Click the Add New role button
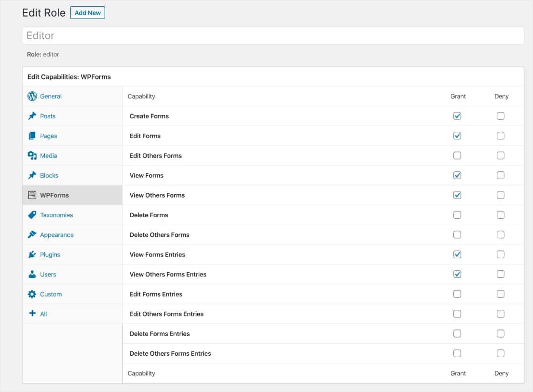 88,12
